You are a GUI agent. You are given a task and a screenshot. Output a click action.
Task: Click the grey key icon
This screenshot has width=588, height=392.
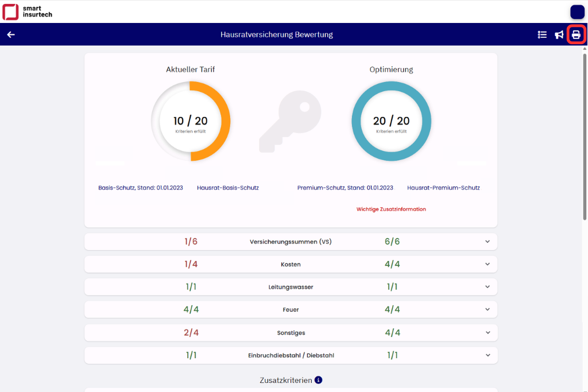pos(290,122)
